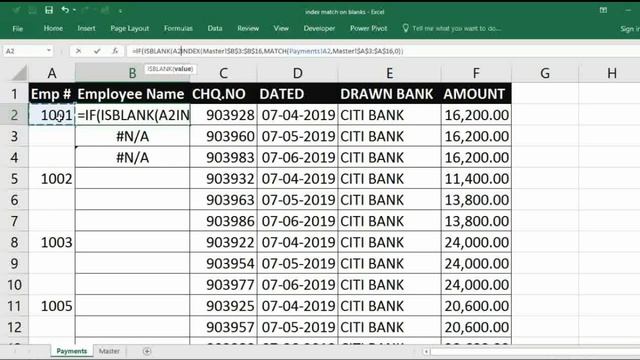
Task: Click the DRAWN BANK header cell
Action: (389, 94)
